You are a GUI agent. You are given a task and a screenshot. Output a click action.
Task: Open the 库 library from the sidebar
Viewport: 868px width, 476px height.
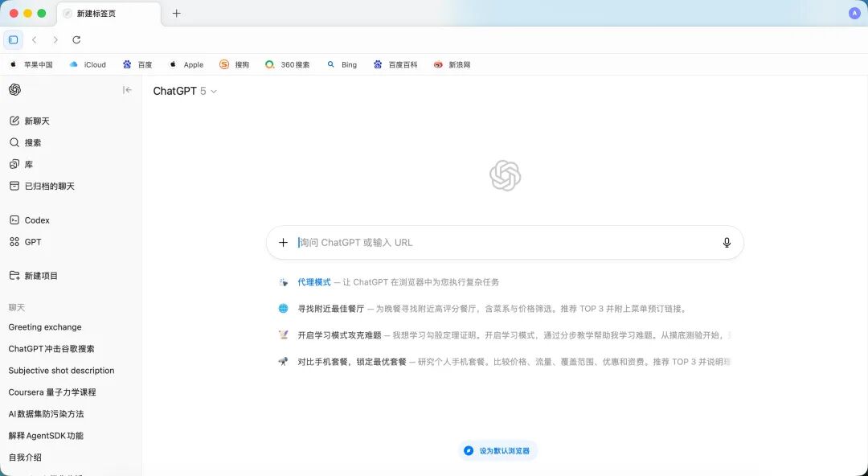30,164
